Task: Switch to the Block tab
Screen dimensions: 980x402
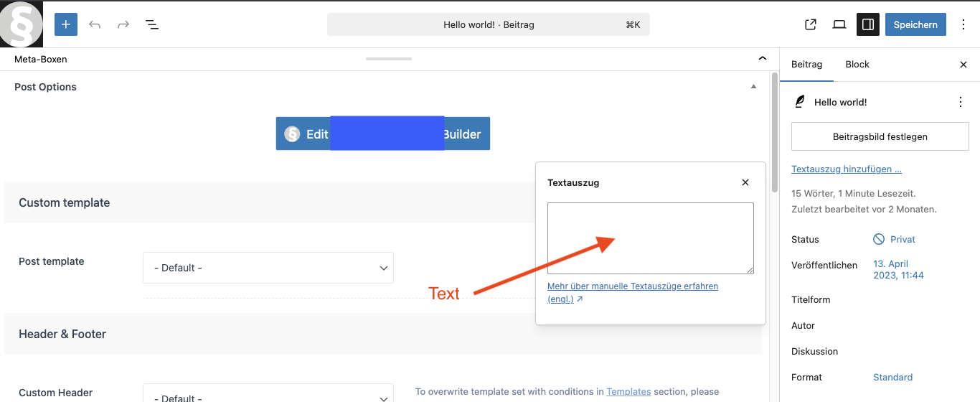Action: click(x=857, y=65)
